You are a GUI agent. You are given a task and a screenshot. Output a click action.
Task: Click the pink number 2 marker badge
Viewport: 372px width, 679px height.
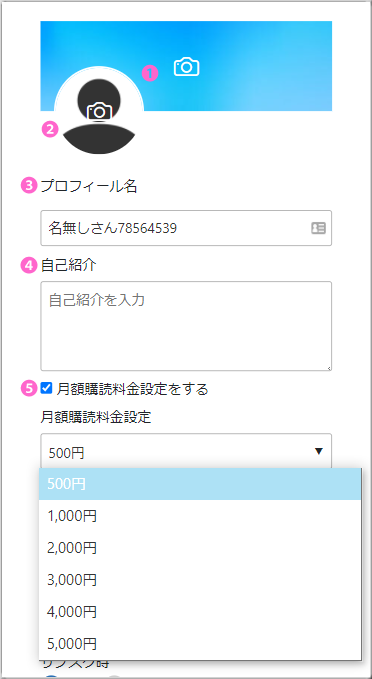[50, 129]
